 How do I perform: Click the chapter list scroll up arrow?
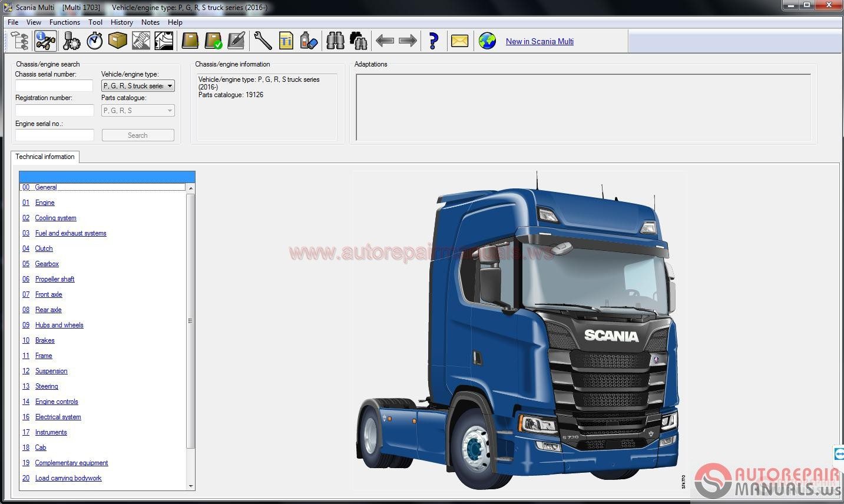190,188
